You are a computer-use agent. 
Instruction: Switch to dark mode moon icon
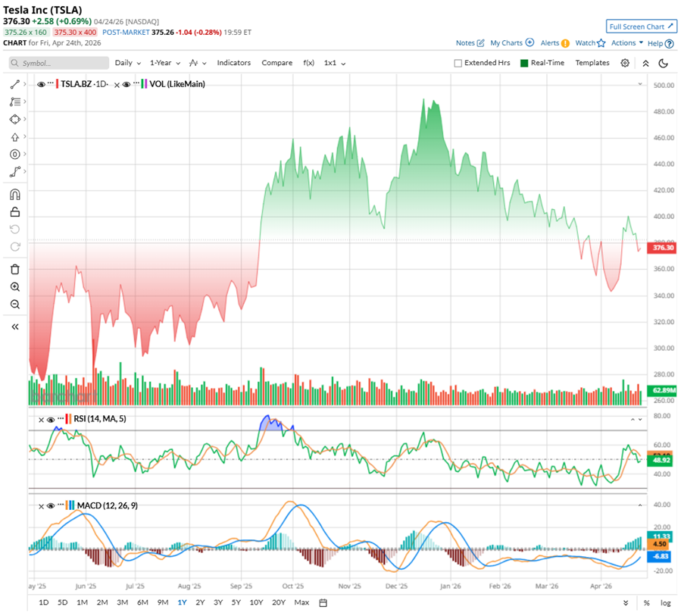tap(664, 63)
